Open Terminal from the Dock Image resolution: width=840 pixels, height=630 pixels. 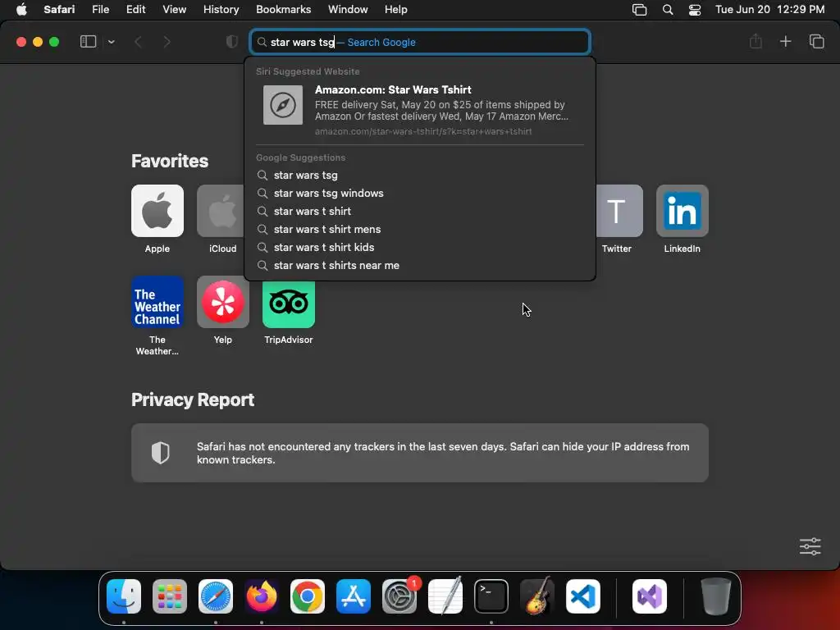[491, 596]
